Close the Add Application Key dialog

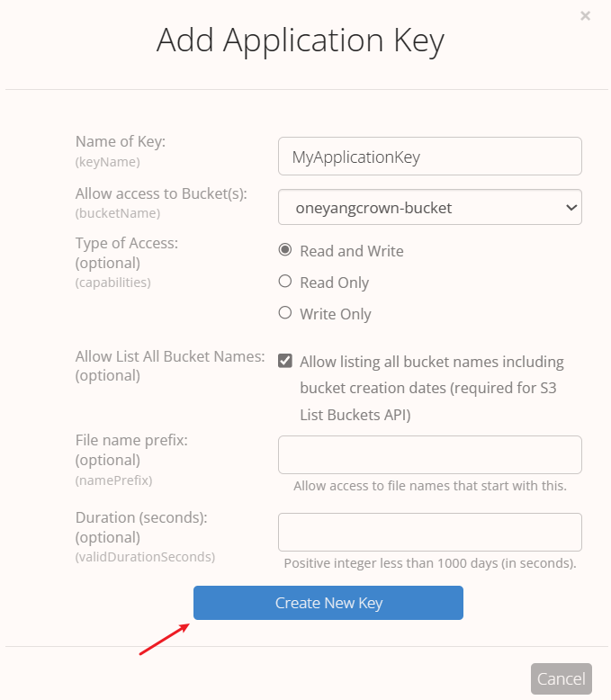pyautogui.click(x=585, y=16)
